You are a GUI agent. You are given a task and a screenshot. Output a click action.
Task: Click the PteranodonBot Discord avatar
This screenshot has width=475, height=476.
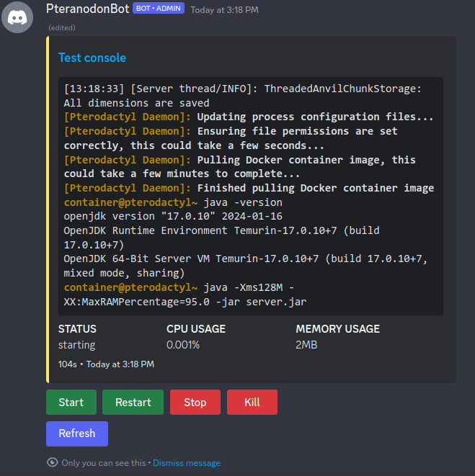click(17, 17)
